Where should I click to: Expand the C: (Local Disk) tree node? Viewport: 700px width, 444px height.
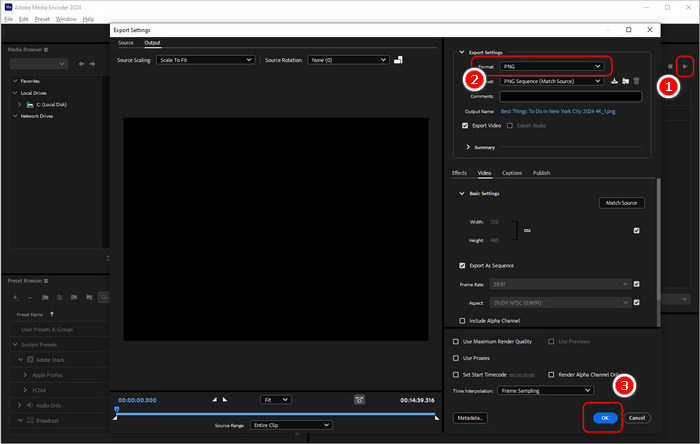(x=19, y=104)
